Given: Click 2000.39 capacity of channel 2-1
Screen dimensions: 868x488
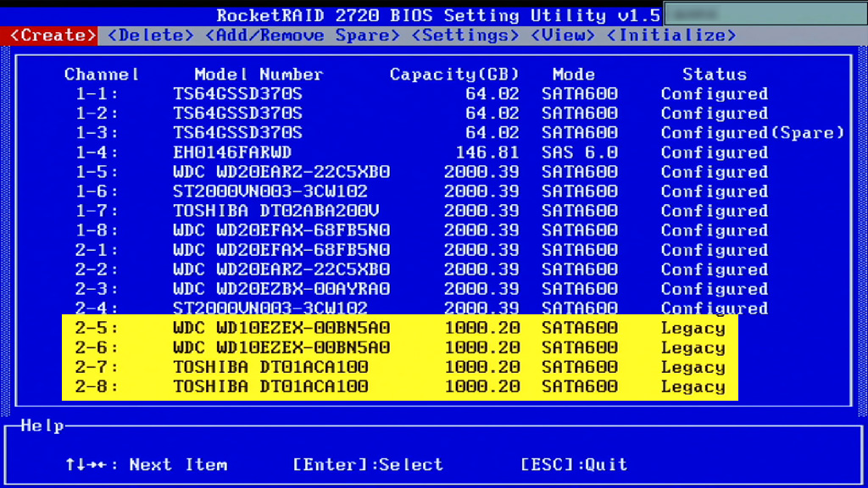Looking at the screenshot, I should tap(482, 250).
